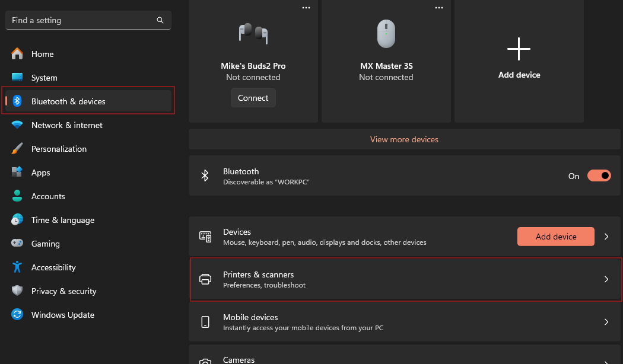Viewport: 623px width, 364px height.
Task: Click the Apps icon in sidebar
Action: [x=17, y=172]
